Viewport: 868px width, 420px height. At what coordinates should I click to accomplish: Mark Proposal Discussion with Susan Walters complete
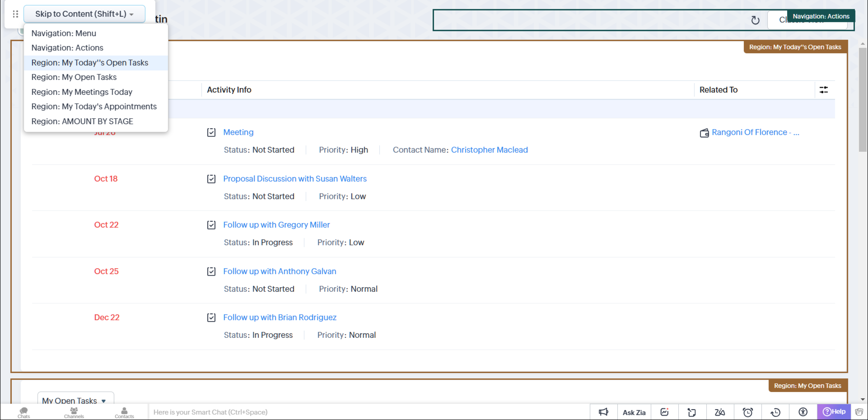point(211,179)
